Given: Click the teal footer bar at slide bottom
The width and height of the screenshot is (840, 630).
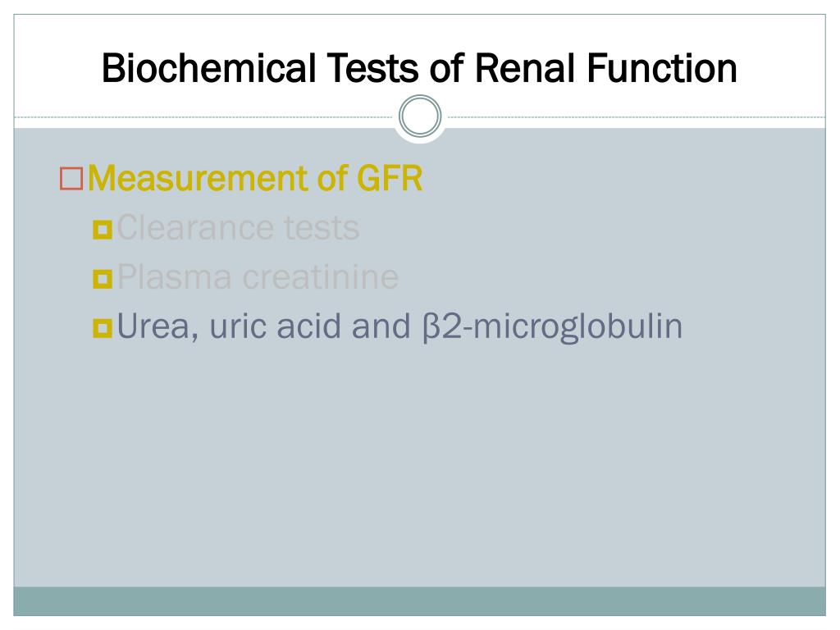Looking at the screenshot, I should [x=419, y=601].
